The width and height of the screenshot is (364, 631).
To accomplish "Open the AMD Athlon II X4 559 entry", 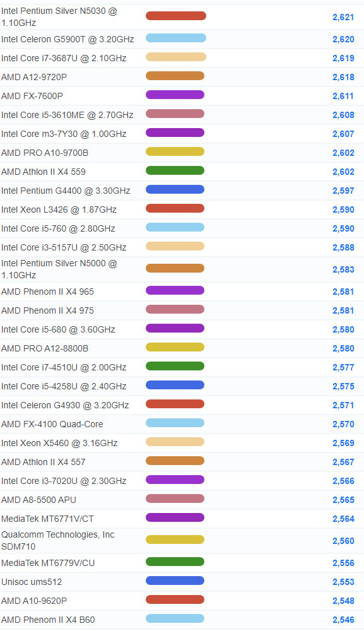I will click(x=44, y=172).
